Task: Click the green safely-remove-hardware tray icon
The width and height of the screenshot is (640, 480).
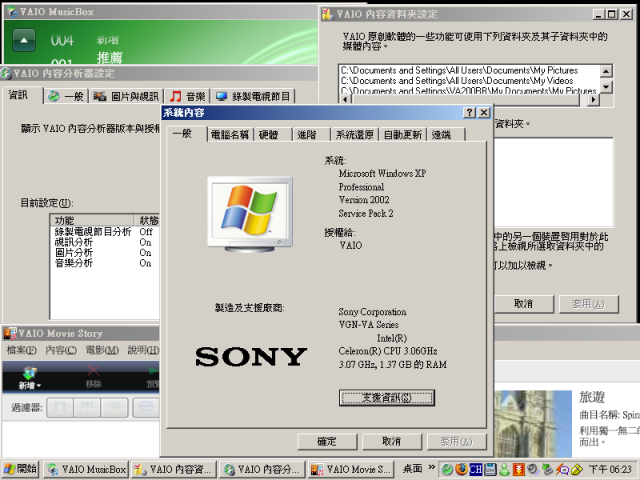Action: click(x=547, y=469)
